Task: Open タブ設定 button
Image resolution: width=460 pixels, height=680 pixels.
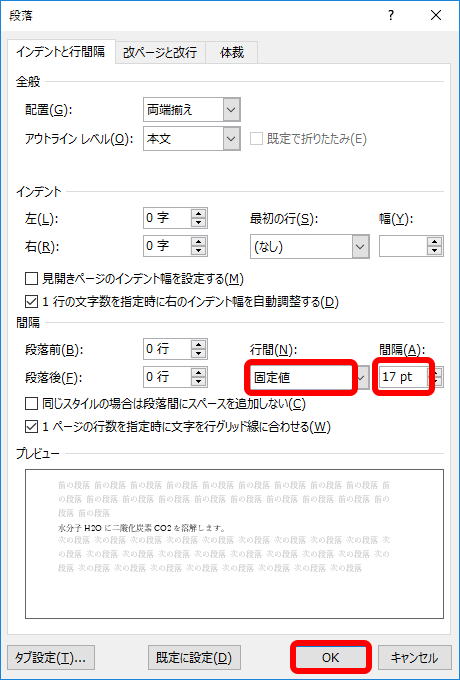Action: pos(51,657)
